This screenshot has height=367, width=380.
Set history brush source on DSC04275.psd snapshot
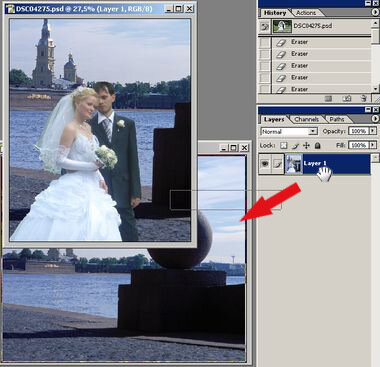(265, 26)
